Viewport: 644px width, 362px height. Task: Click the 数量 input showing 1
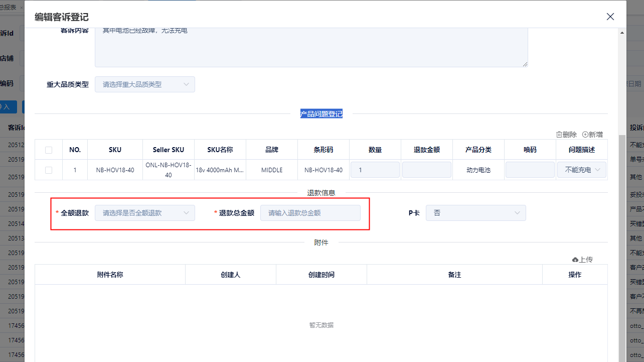click(x=375, y=170)
